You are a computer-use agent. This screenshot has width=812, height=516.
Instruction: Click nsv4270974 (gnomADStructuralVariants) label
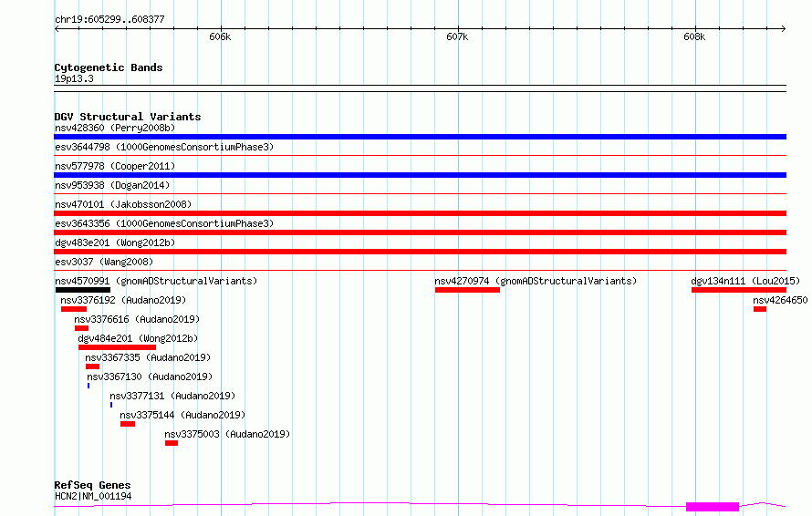point(536,281)
